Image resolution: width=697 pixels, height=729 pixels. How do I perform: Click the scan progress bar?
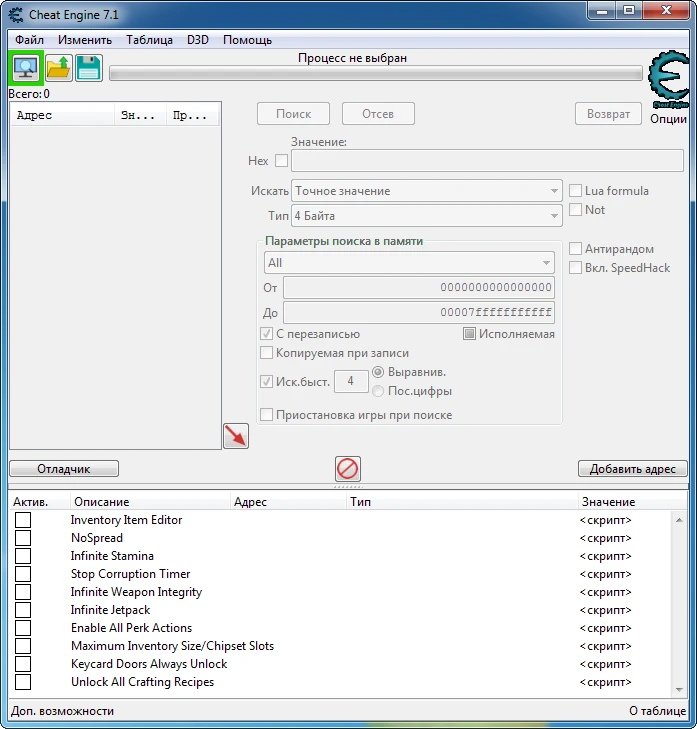pyautogui.click(x=376, y=73)
